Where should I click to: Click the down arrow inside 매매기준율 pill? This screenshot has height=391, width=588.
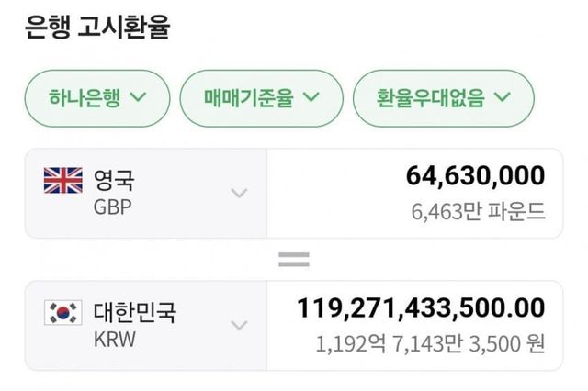point(310,95)
